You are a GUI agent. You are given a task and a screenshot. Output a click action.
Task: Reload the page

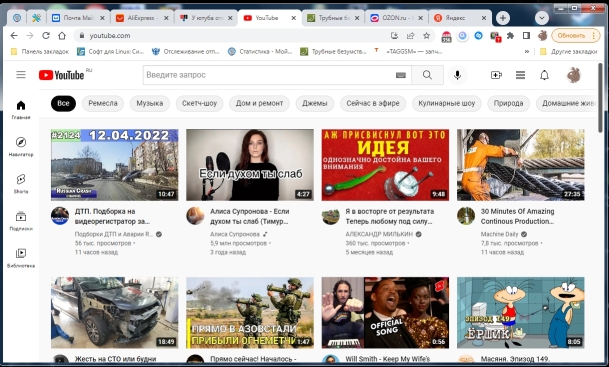pos(46,35)
